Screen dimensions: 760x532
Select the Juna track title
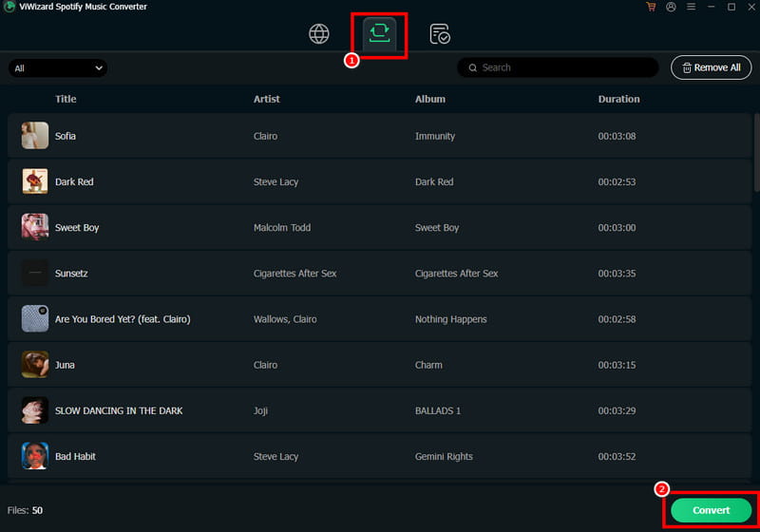click(x=65, y=365)
